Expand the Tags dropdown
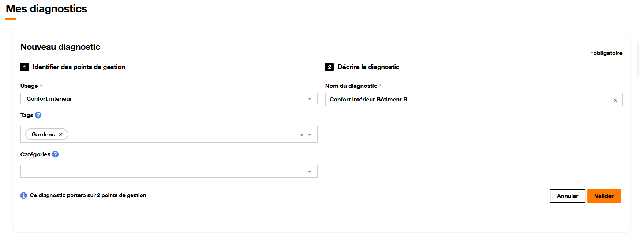 [x=310, y=135]
